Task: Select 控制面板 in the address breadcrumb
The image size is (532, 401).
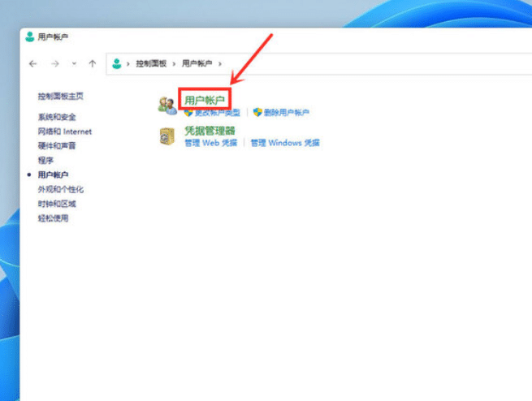Action: [151, 64]
